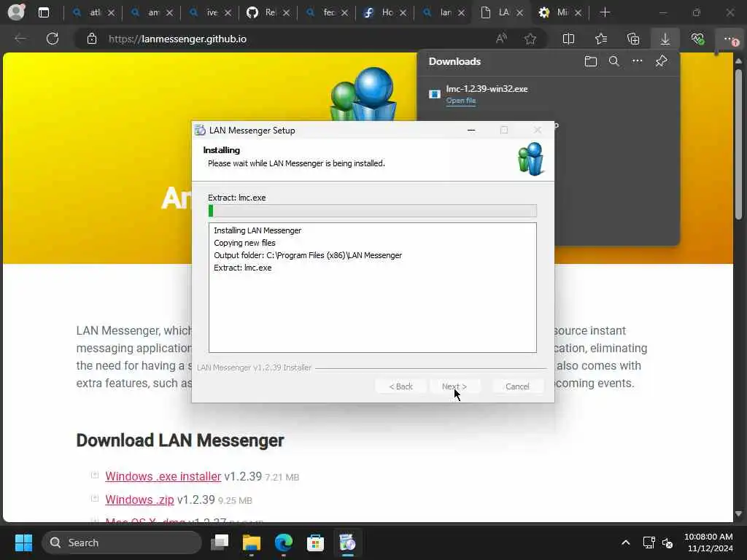The image size is (747, 560).
Task: Click the Open file link
Action: tap(461, 101)
